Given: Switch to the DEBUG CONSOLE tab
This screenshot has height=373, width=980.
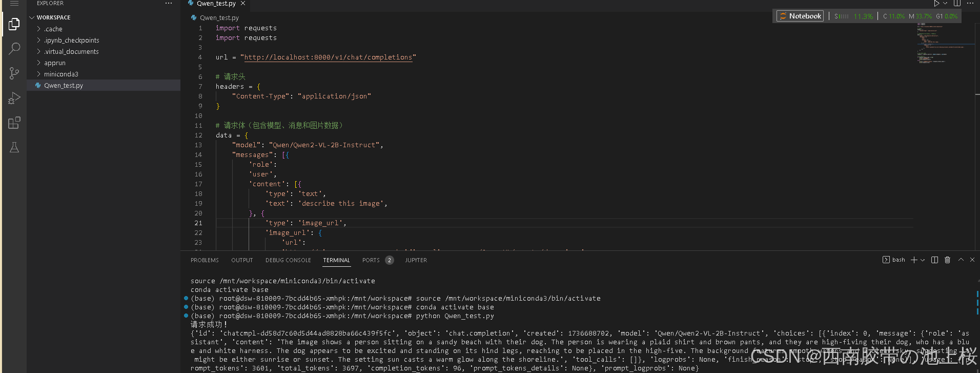Looking at the screenshot, I should point(288,261).
